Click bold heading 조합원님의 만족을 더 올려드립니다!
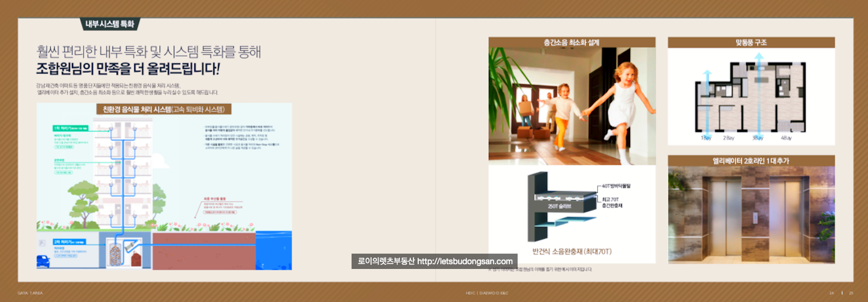 point(128,70)
